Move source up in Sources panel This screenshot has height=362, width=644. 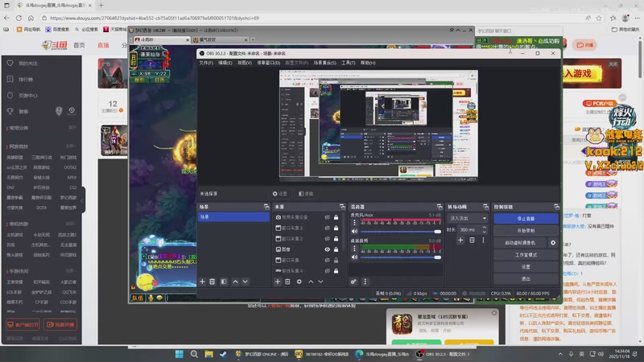(x=311, y=282)
